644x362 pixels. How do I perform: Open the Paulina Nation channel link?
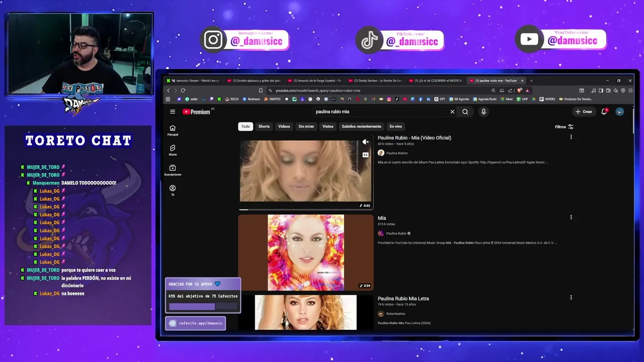click(x=397, y=153)
